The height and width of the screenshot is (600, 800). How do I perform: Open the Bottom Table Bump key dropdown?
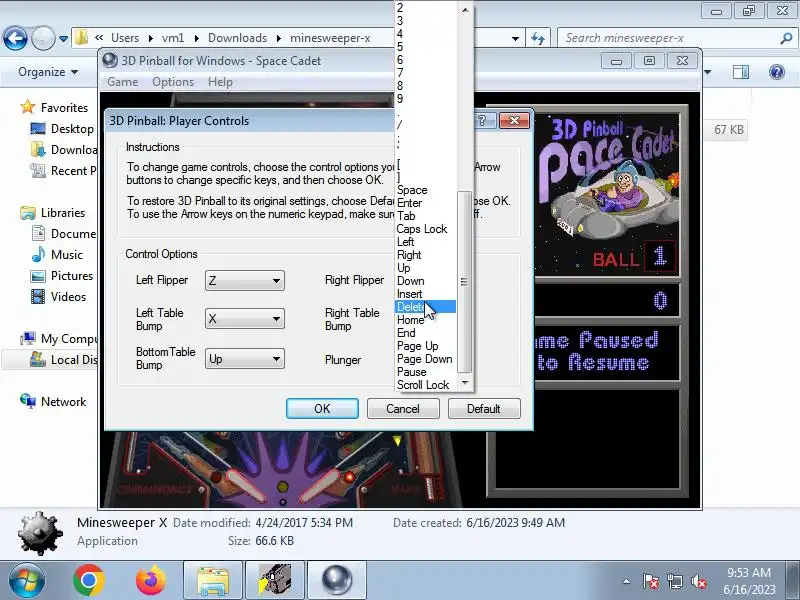click(x=245, y=359)
